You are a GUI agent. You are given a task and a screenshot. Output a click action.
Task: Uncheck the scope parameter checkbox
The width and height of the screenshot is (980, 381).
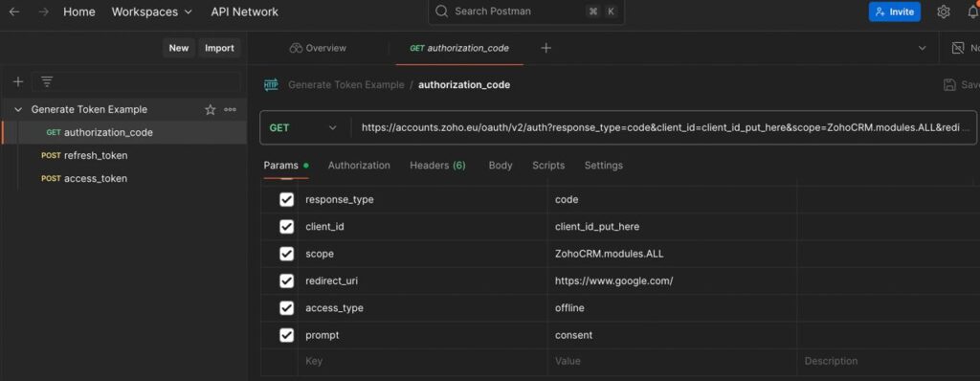coord(286,254)
